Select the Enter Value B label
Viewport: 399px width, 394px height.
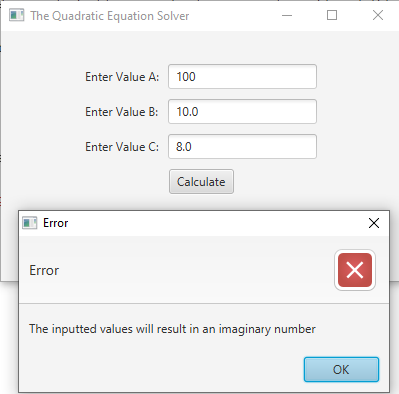(122, 112)
